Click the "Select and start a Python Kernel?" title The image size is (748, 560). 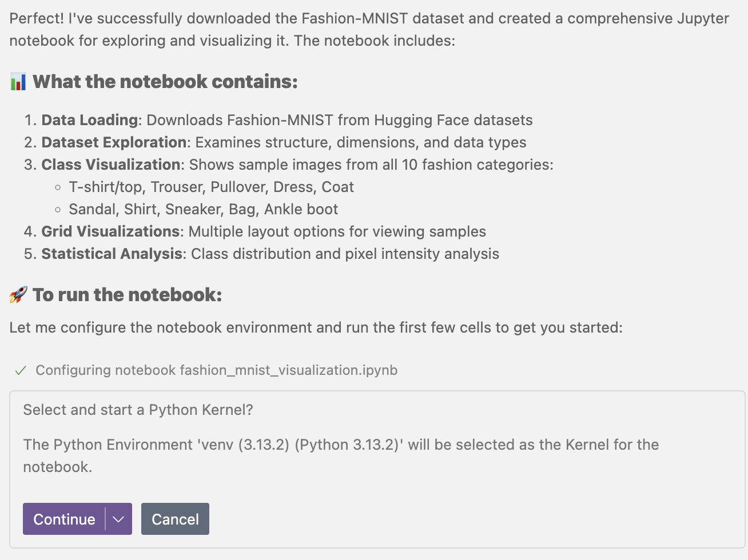138,410
